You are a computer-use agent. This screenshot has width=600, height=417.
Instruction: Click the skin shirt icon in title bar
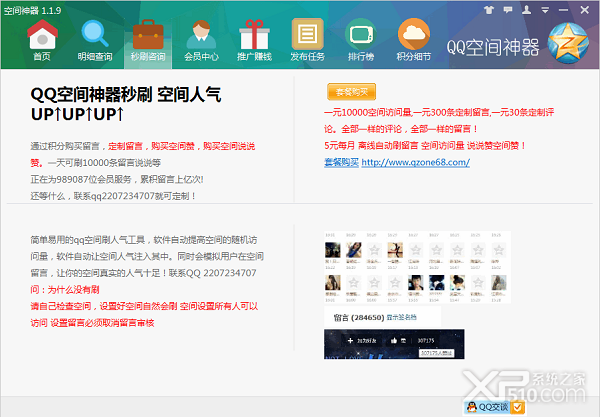(x=489, y=10)
